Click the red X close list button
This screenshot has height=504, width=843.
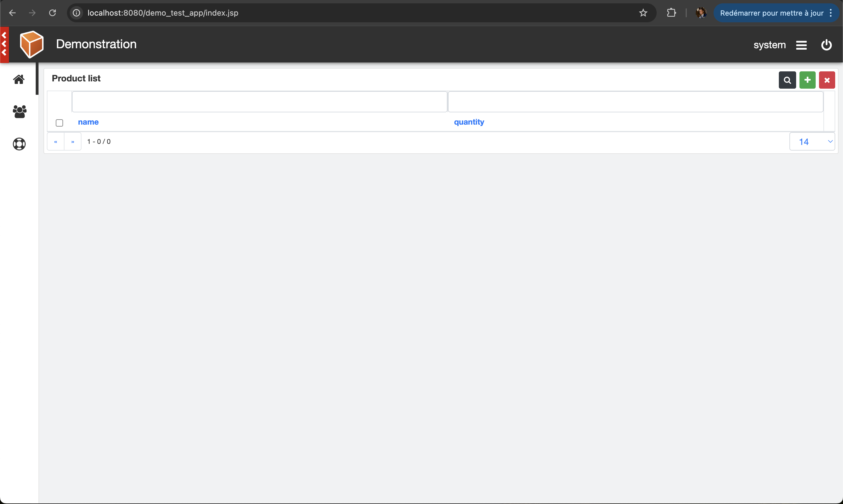point(827,80)
